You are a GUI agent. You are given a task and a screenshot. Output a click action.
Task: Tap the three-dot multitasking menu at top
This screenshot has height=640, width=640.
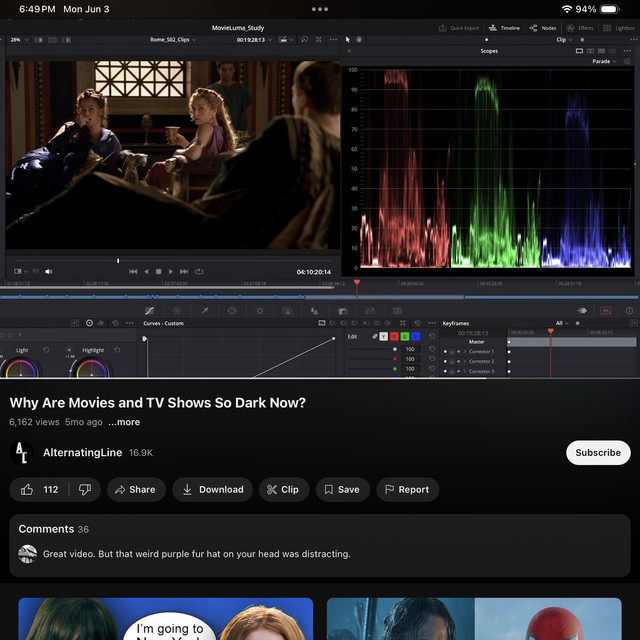tap(320, 9)
